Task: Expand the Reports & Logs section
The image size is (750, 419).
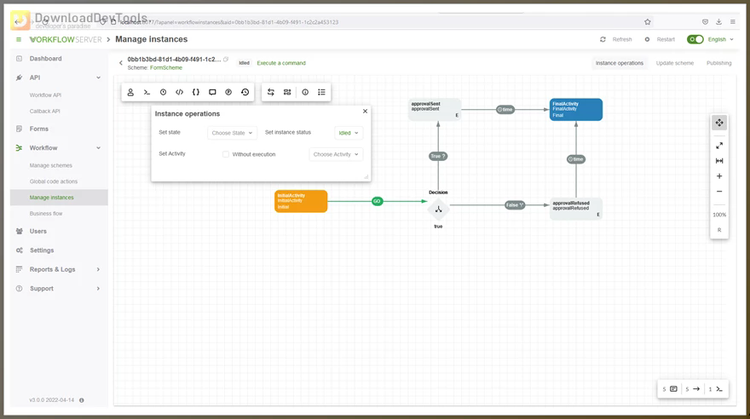Action: 98,269
